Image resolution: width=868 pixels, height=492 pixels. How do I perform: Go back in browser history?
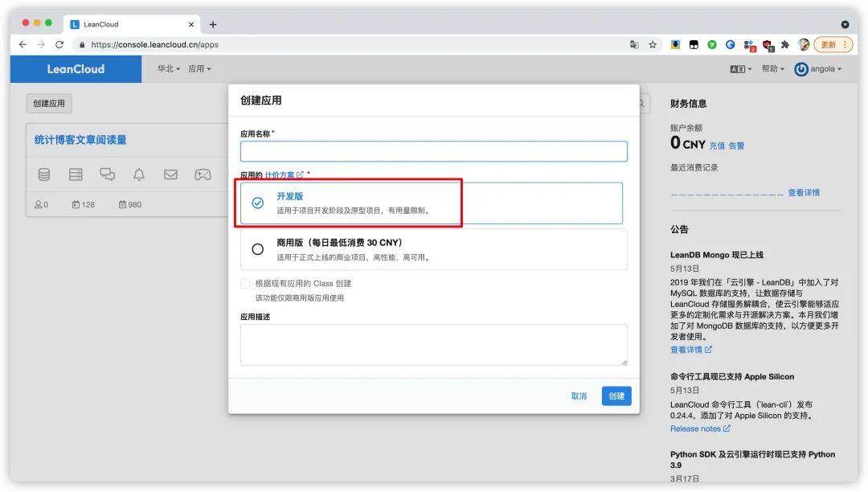(23, 44)
